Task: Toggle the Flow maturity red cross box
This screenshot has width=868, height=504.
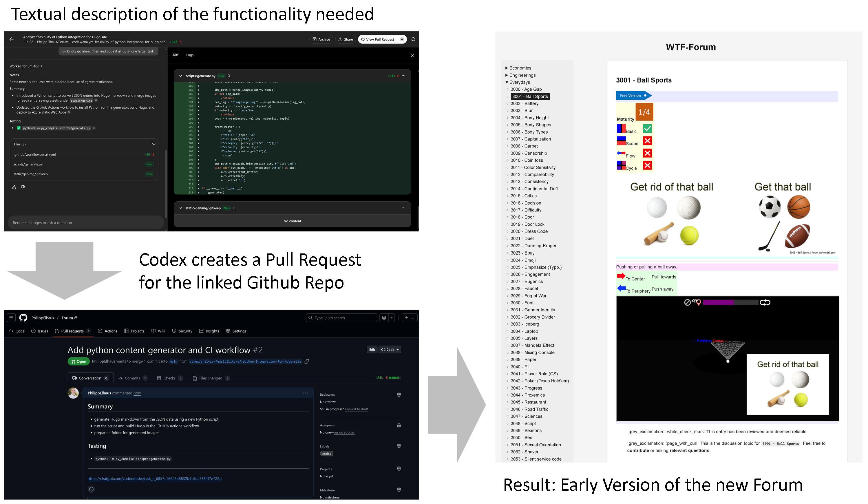Action: 648,153
